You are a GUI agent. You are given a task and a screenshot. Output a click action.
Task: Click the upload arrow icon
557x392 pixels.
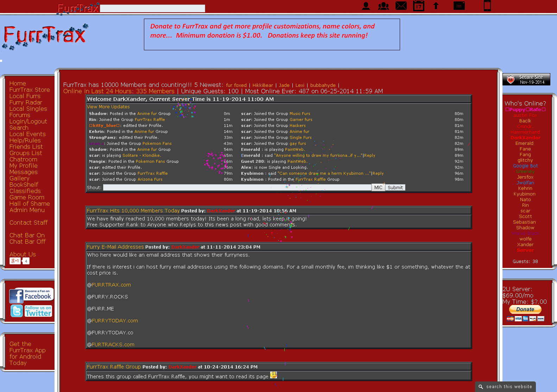click(436, 6)
